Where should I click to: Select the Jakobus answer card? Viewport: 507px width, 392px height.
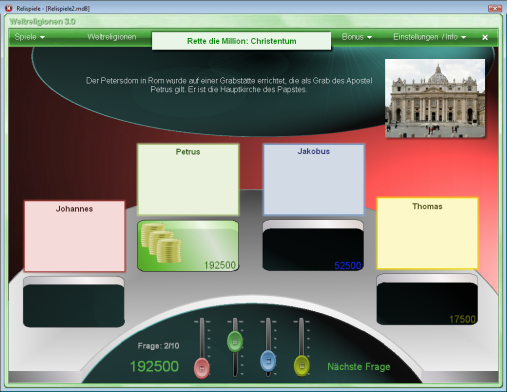coord(314,180)
